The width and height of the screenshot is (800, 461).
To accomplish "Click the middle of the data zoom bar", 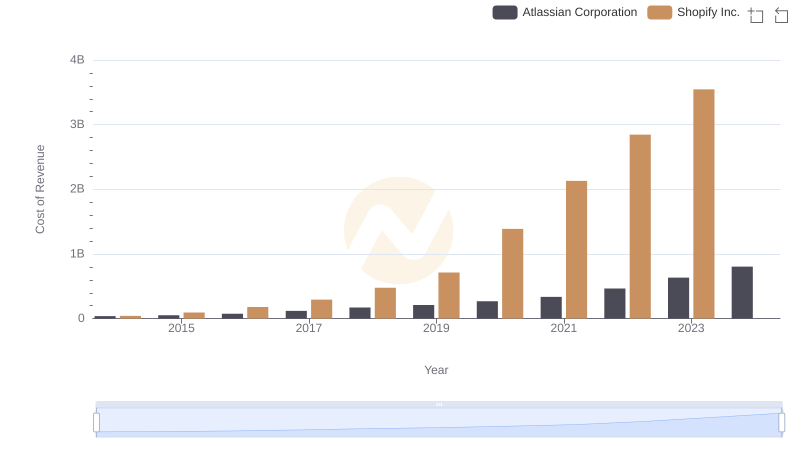I will click(439, 423).
